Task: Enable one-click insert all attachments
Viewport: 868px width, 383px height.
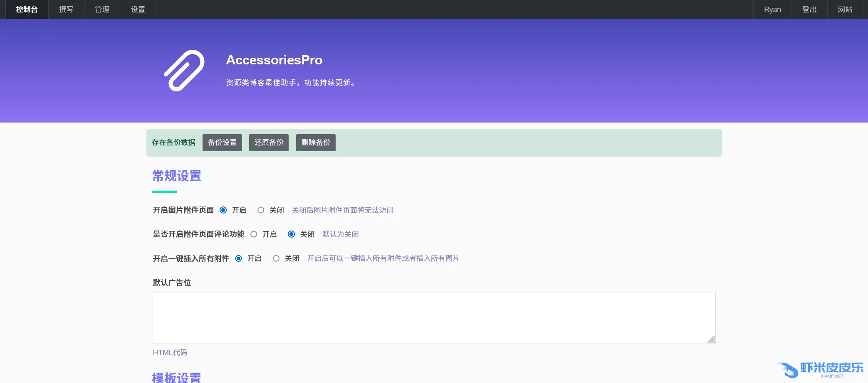Action: coord(239,258)
